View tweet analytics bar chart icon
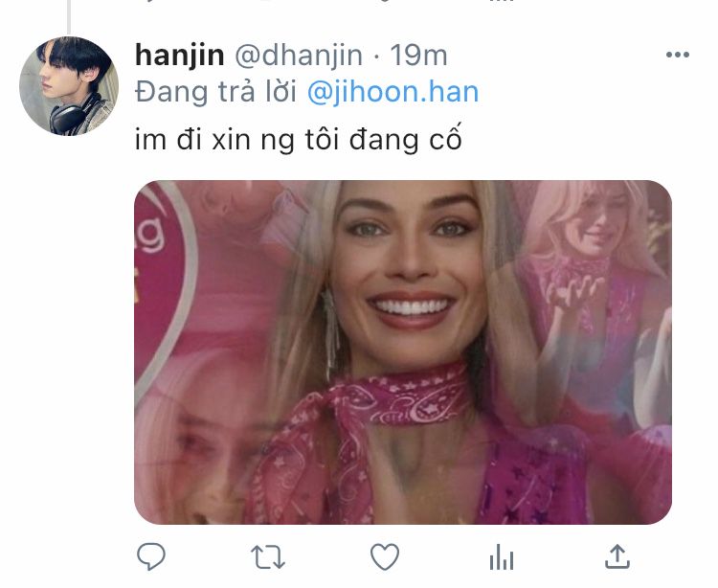Screen dimensions: 718x588 click(x=502, y=557)
